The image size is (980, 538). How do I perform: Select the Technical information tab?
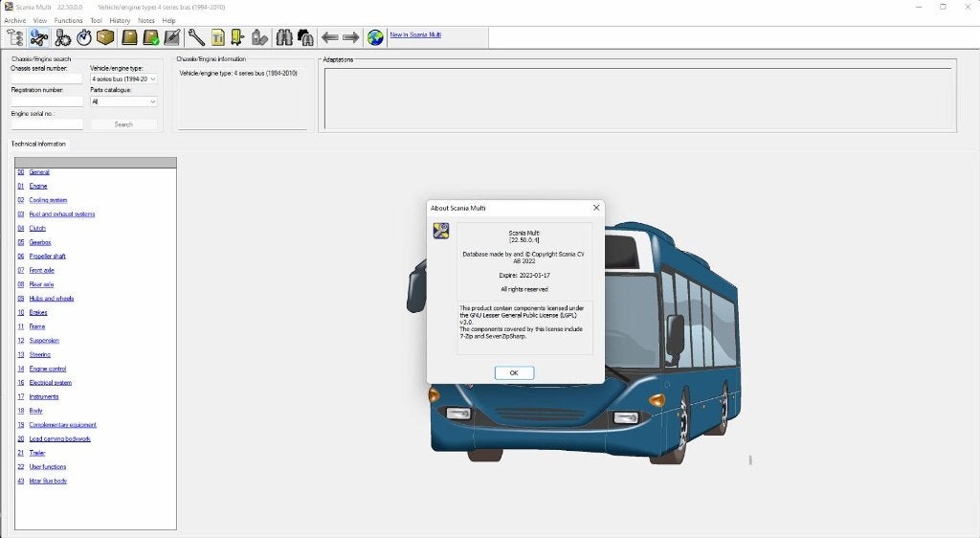pyautogui.click(x=38, y=144)
